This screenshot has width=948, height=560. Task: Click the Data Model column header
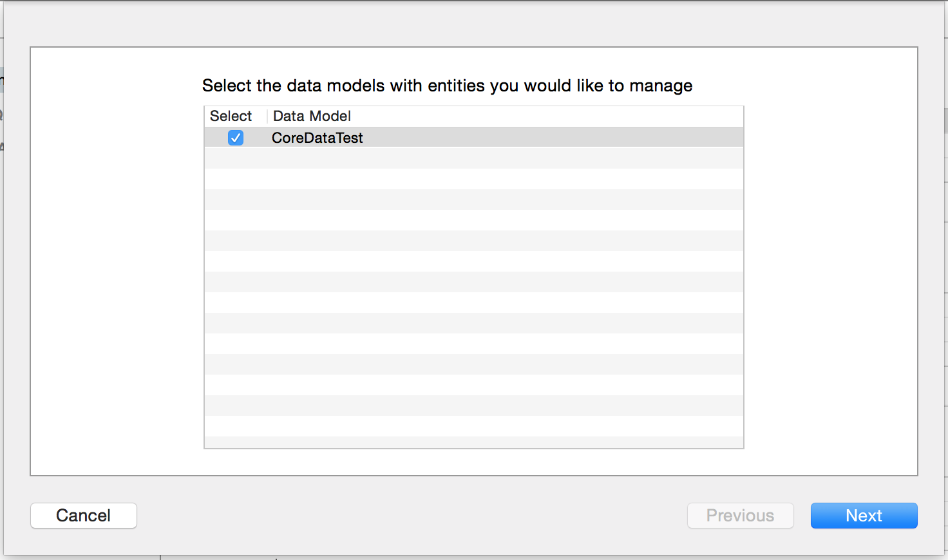[x=312, y=116]
